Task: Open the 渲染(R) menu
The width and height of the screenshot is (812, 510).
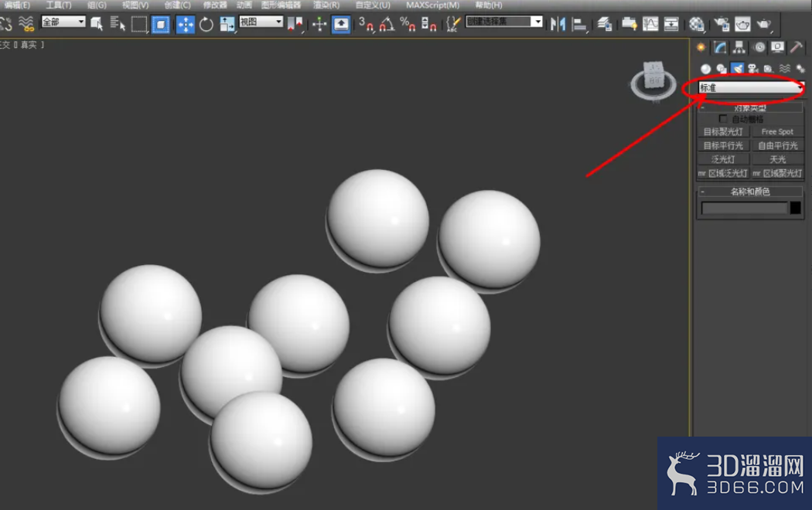Action: (326, 5)
